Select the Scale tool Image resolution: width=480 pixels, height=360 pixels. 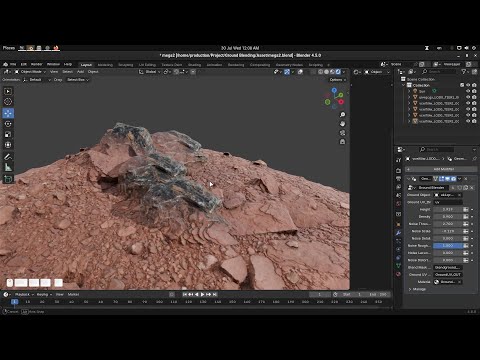(8, 134)
